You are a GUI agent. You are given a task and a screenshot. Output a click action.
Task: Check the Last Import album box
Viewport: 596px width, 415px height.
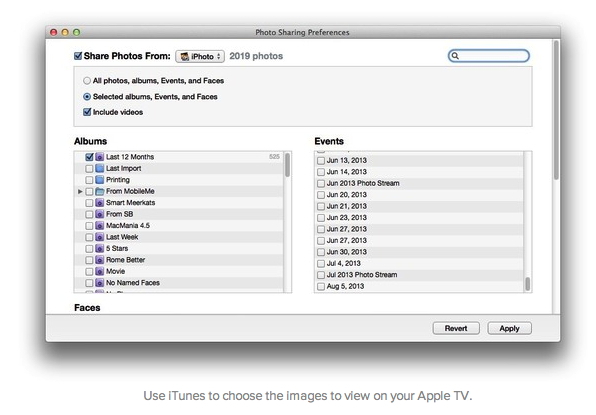(x=89, y=168)
